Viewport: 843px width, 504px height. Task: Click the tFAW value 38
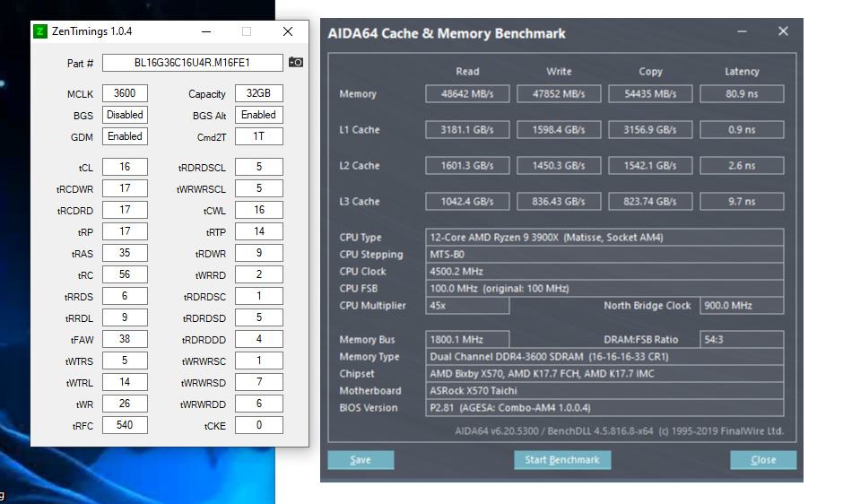(125, 339)
